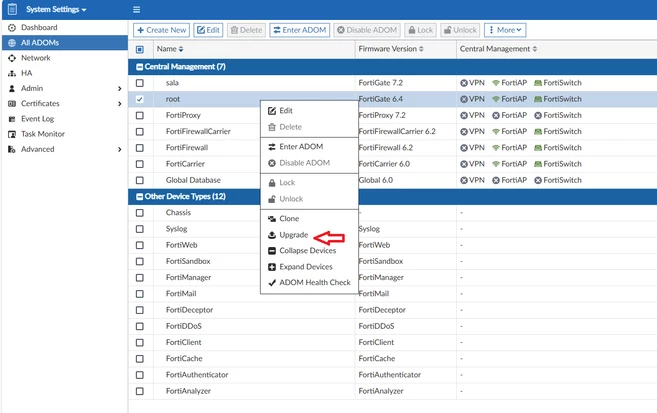Check the FortiProxy ADOM checkbox

tap(140, 115)
